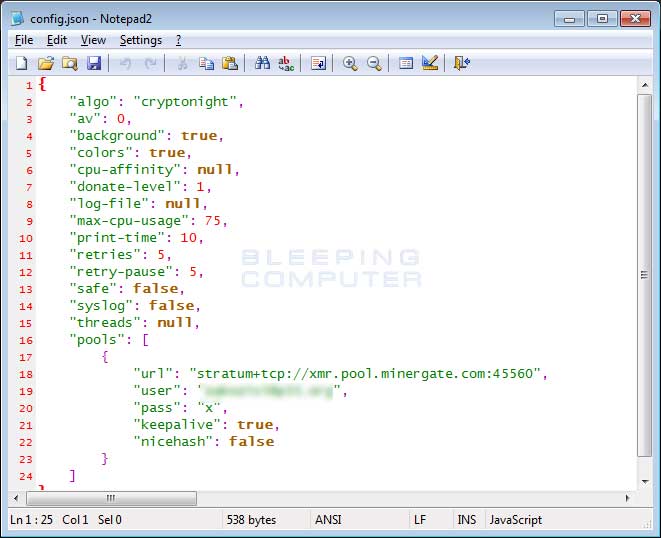Screen dimensions: 661x538
Task: Save the file with floppy icon
Action: point(94,63)
